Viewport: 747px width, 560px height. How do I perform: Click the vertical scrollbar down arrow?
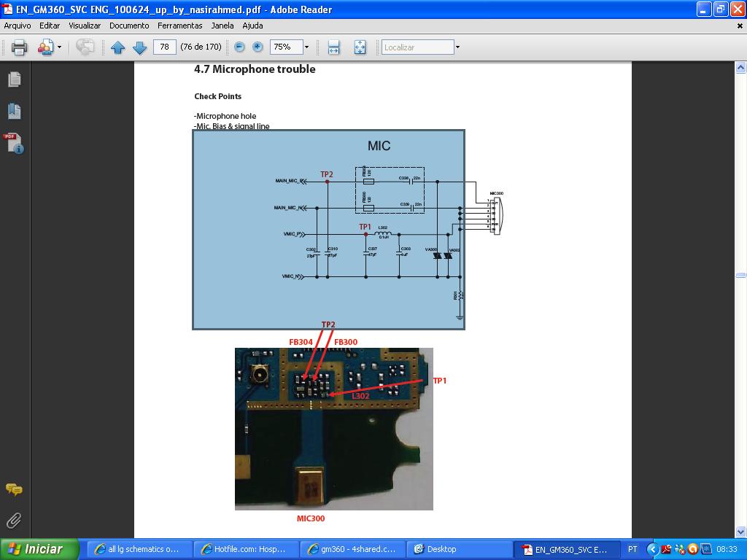coord(741,532)
